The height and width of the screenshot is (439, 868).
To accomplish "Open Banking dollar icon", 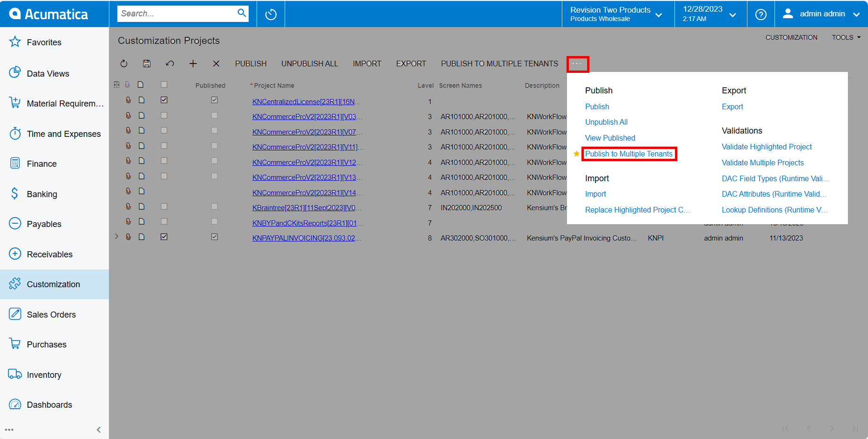I will pyautogui.click(x=15, y=193).
